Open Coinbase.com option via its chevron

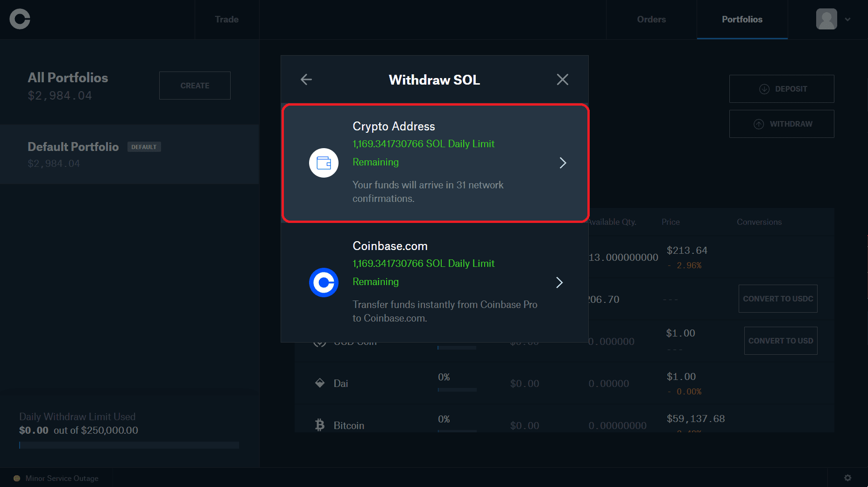tap(559, 282)
